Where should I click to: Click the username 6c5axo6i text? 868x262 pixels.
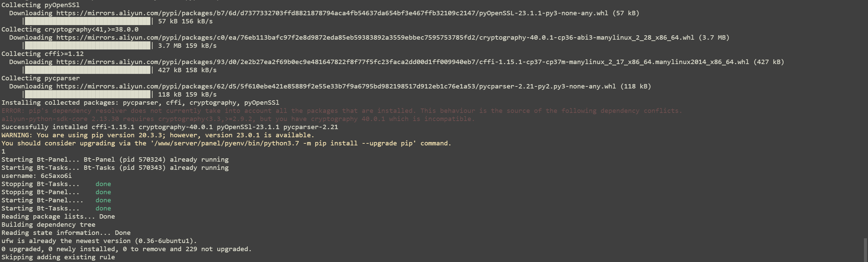pyautogui.click(x=37, y=176)
